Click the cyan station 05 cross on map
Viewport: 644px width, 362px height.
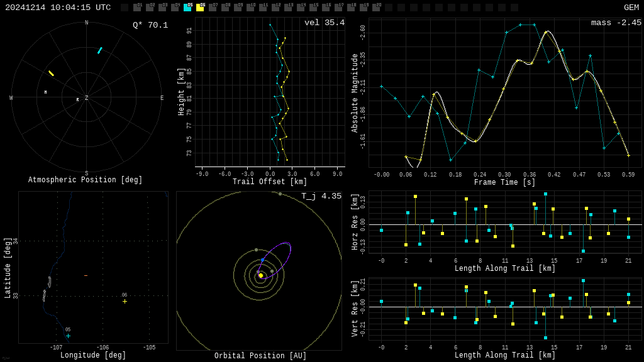68,336
